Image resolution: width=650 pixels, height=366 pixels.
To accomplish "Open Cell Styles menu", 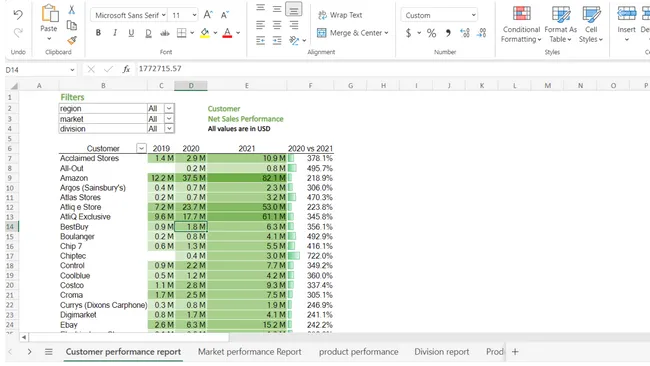I will tap(591, 24).
